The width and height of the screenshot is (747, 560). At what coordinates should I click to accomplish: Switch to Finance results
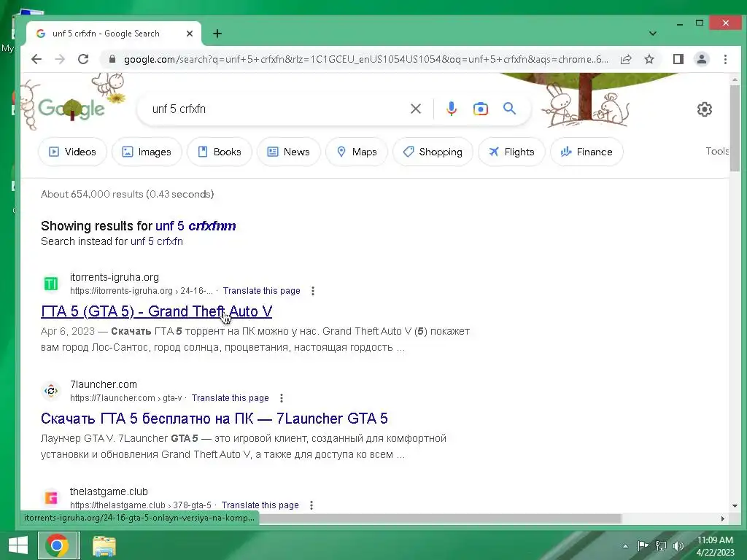point(587,152)
